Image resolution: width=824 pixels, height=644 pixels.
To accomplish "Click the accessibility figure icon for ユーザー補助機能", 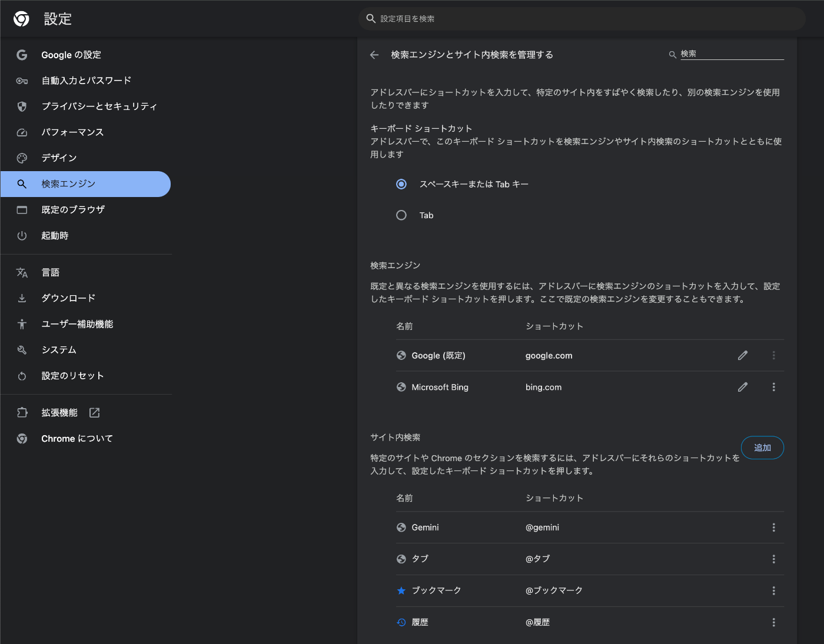I will 22,324.
